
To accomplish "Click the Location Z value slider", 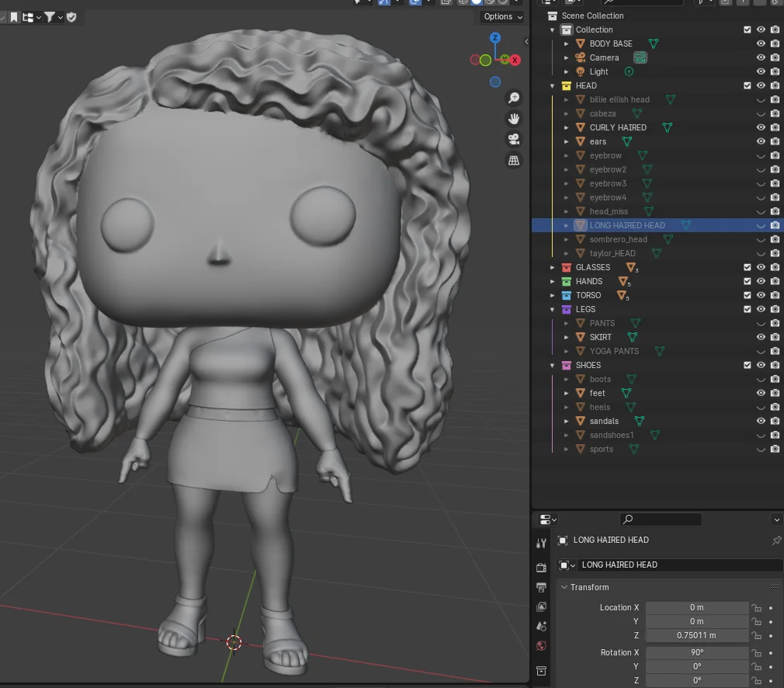I will [x=696, y=635].
